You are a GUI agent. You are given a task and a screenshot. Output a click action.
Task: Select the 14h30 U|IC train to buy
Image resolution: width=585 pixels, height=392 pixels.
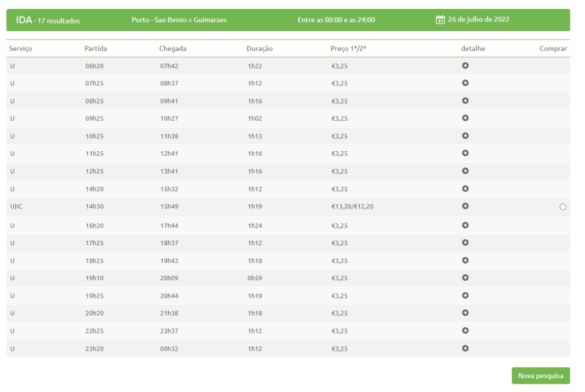(563, 206)
